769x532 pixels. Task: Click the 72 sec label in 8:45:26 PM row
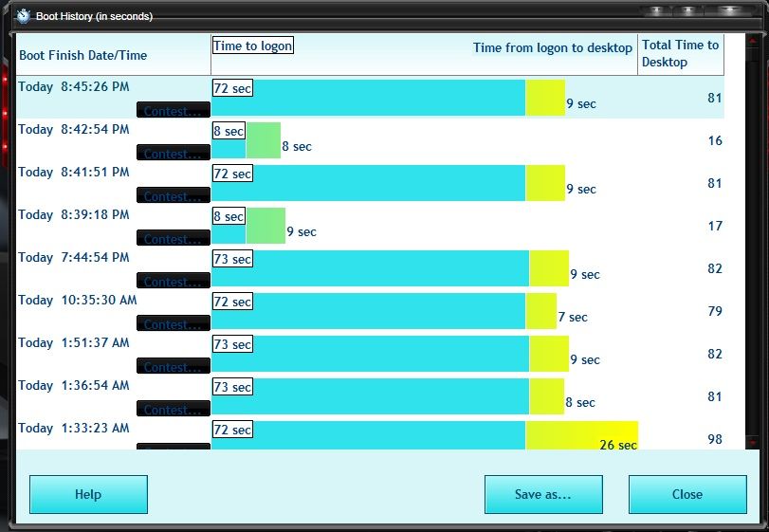(x=232, y=88)
